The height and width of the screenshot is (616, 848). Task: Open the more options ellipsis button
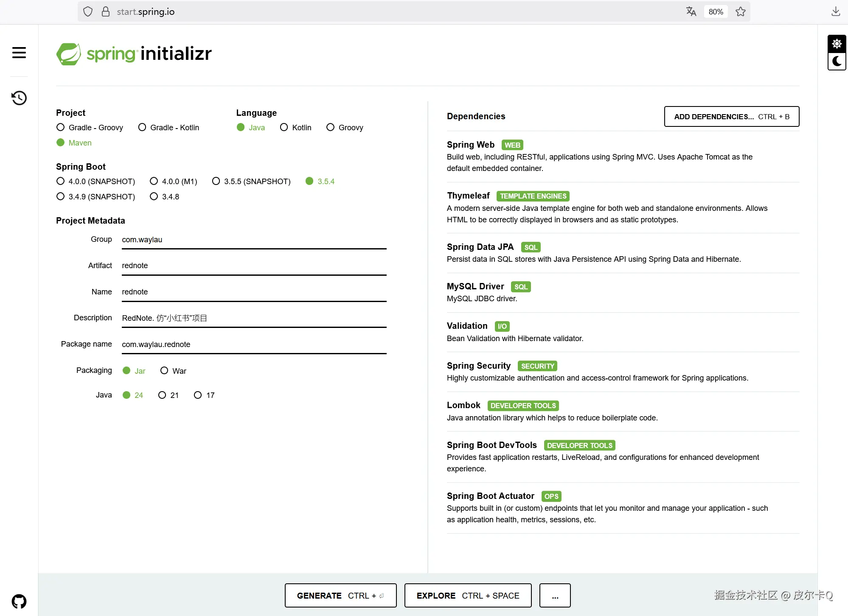point(555,596)
